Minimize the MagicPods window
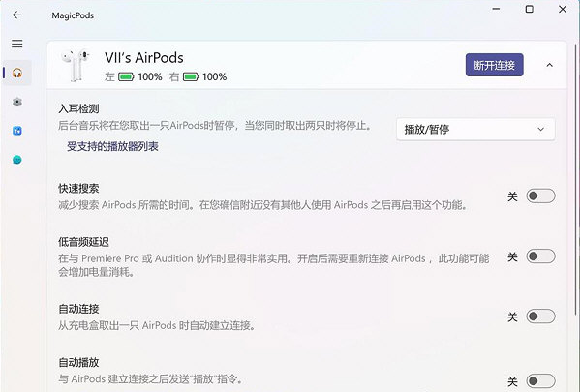The width and height of the screenshot is (581, 392). coord(496,9)
